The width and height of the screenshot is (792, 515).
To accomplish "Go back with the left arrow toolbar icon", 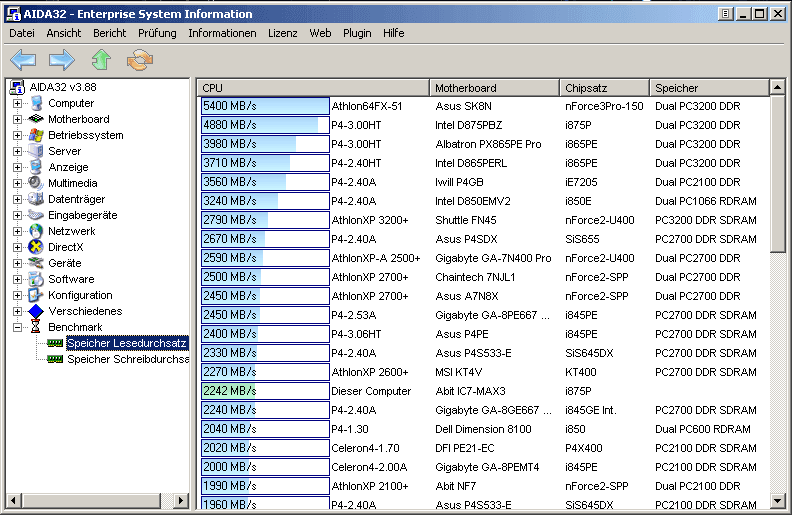I will click(23, 60).
